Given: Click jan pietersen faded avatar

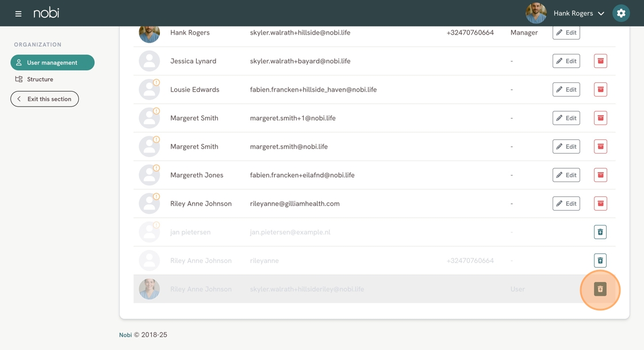Looking at the screenshot, I should pyautogui.click(x=149, y=232).
